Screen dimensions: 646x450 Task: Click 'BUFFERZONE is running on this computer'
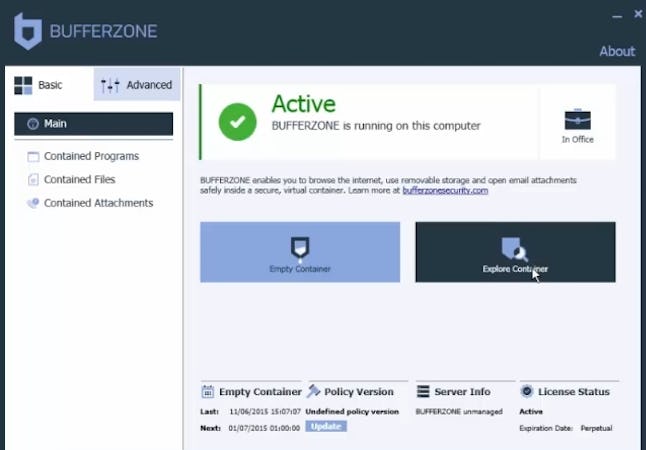376,126
